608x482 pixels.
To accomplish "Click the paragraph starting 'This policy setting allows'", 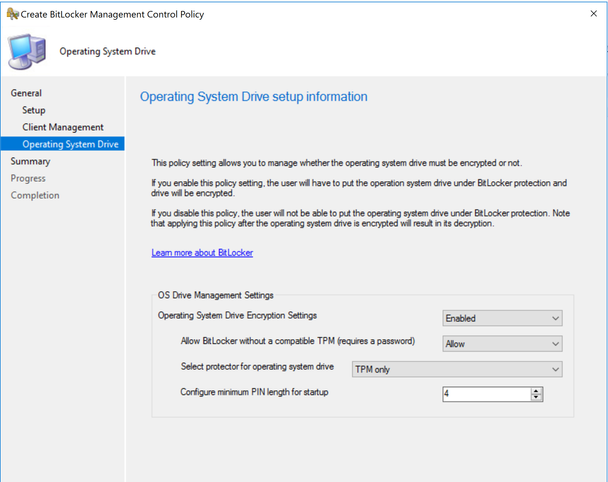I will 337,163.
